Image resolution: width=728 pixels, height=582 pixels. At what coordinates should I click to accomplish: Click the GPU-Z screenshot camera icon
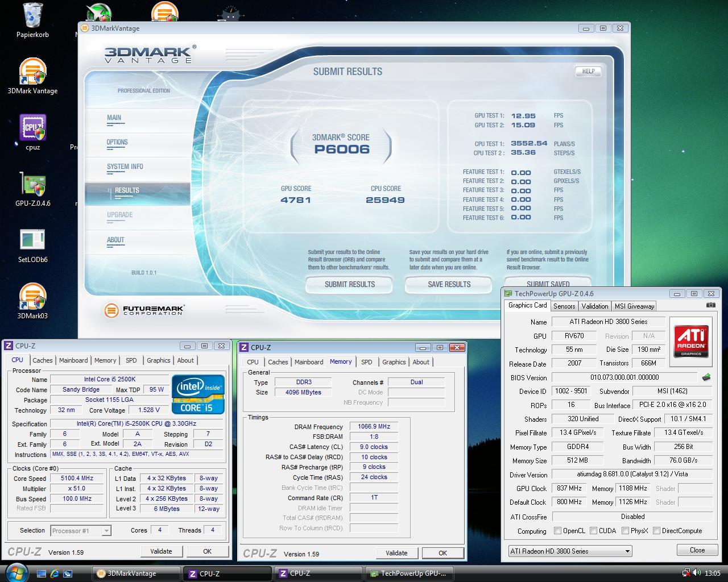pyautogui.click(x=710, y=305)
